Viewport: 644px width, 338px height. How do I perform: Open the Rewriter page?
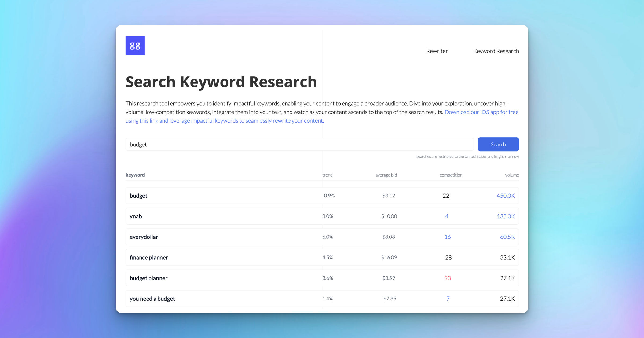coord(437,51)
